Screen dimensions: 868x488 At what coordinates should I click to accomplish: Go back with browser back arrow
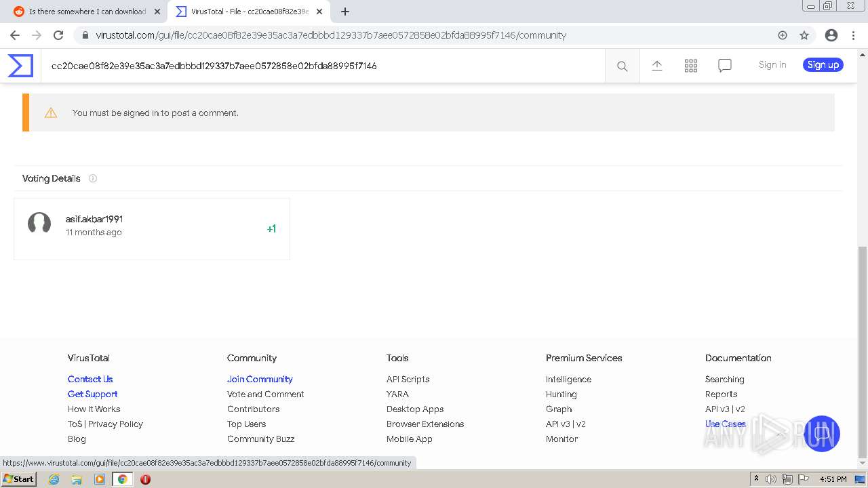point(15,35)
